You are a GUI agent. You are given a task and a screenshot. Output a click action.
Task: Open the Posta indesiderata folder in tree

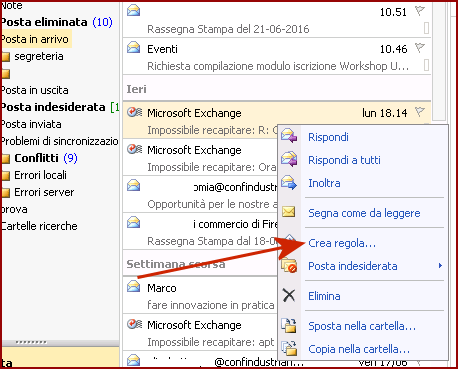click(53, 107)
